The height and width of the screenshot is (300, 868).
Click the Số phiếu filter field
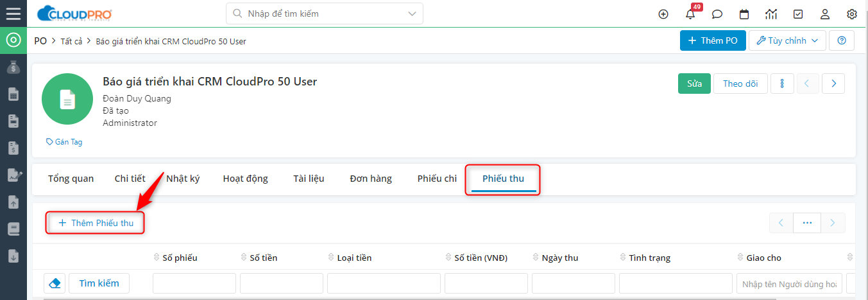(194, 283)
